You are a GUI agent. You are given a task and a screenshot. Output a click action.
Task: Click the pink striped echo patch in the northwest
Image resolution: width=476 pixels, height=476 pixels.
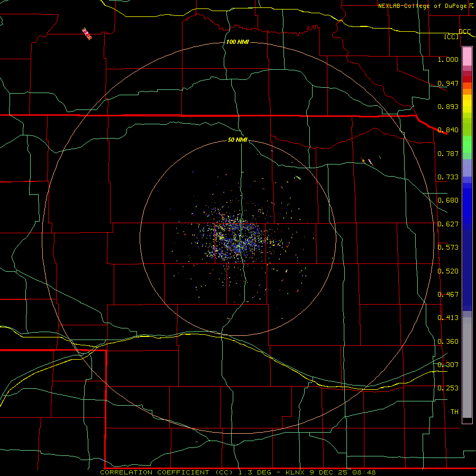click(x=87, y=34)
